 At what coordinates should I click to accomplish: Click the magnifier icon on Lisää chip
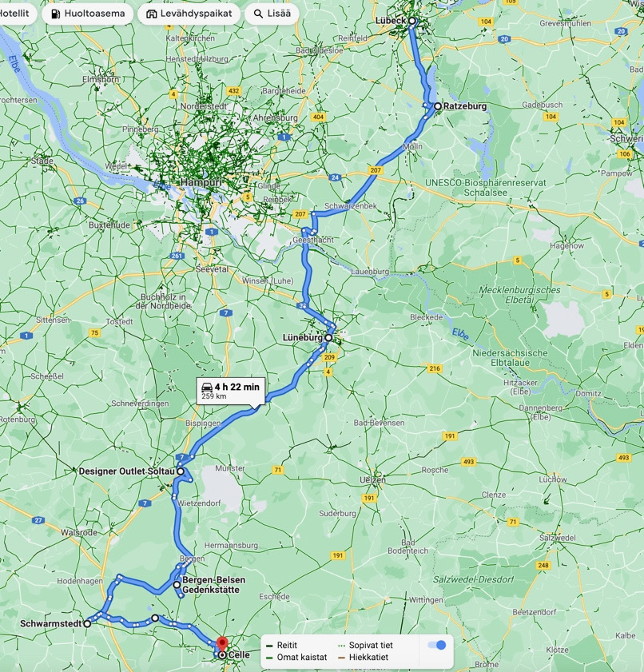click(259, 14)
